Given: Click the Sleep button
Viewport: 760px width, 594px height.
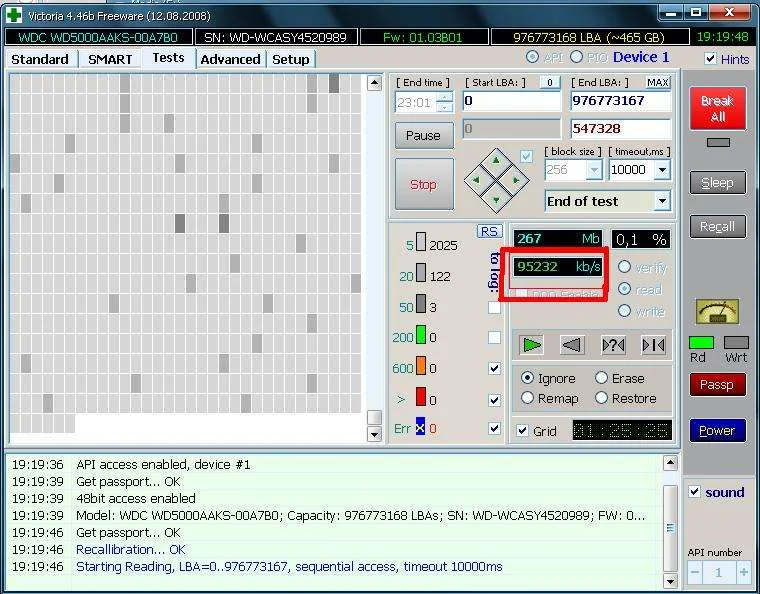Looking at the screenshot, I should pos(718,183).
